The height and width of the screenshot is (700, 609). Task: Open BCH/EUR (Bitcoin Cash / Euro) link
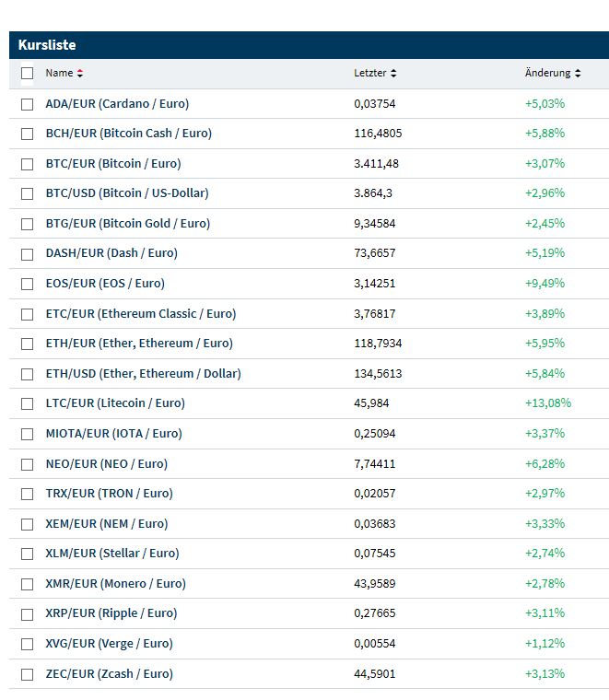pos(128,133)
